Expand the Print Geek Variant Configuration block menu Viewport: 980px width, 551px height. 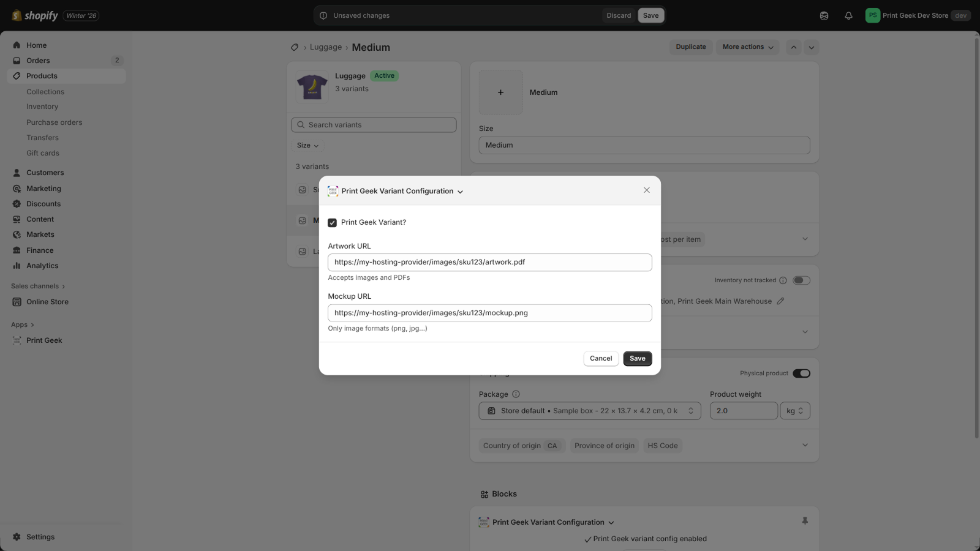pyautogui.click(x=611, y=523)
